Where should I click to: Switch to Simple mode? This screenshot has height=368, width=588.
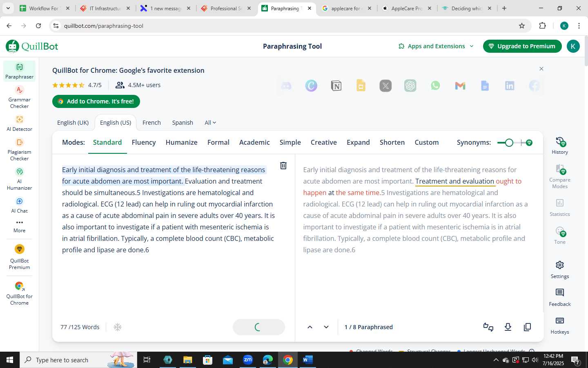tap(290, 142)
